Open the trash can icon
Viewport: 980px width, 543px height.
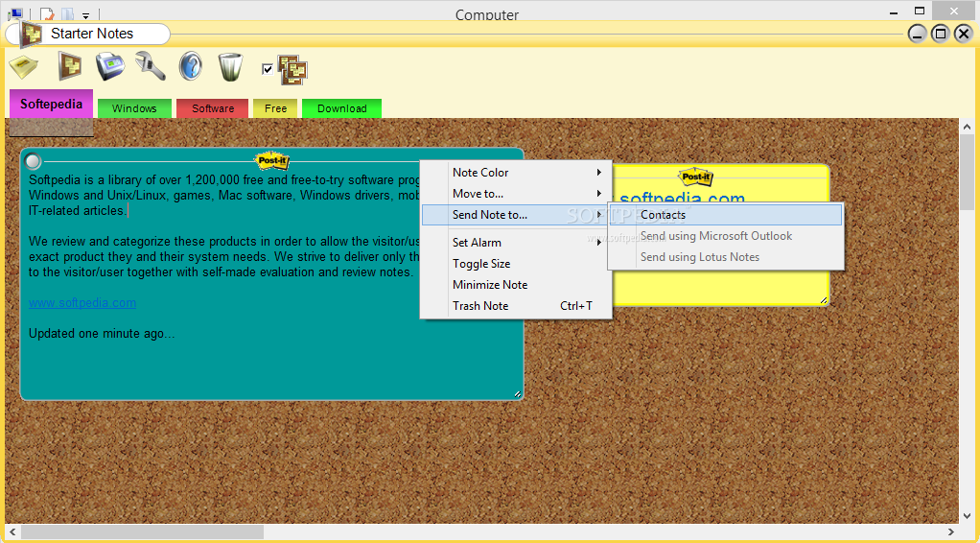pyautogui.click(x=230, y=66)
